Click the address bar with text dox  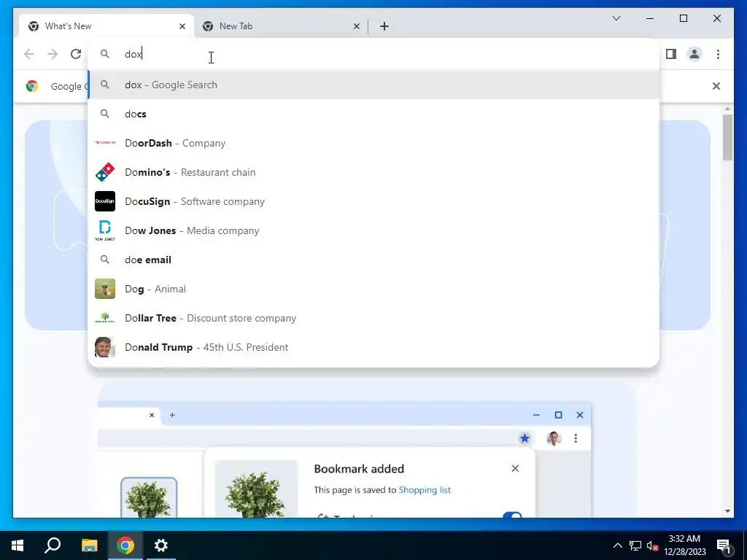373,54
